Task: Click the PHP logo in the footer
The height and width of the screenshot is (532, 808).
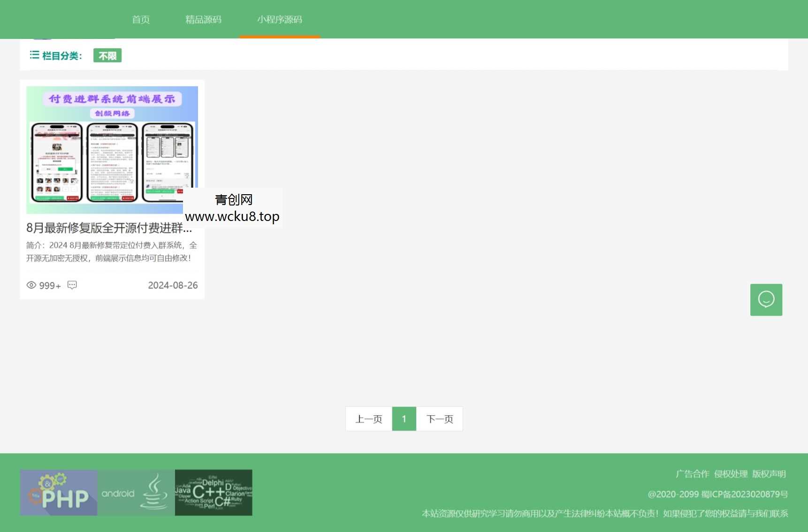Action: 58,492
